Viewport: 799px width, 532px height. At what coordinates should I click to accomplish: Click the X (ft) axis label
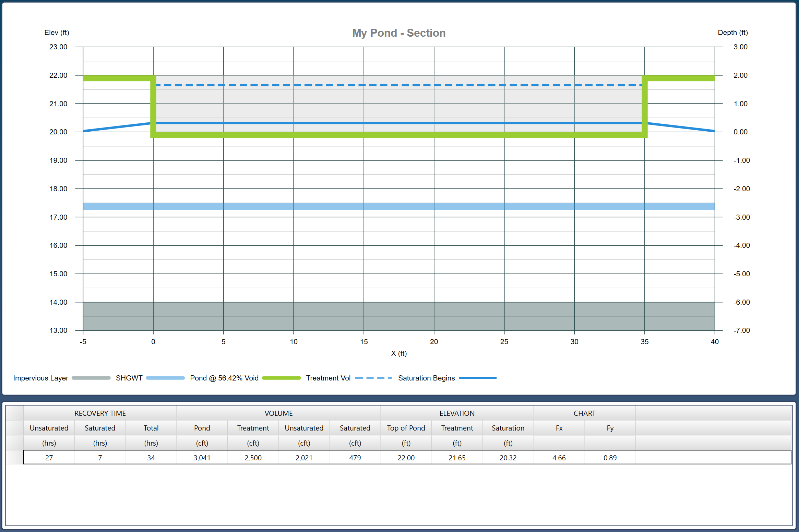click(x=399, y=353)
